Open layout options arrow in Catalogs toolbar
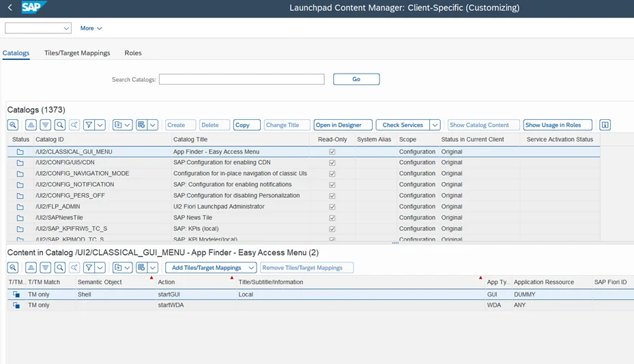634x364 pixels. [152, 125]
